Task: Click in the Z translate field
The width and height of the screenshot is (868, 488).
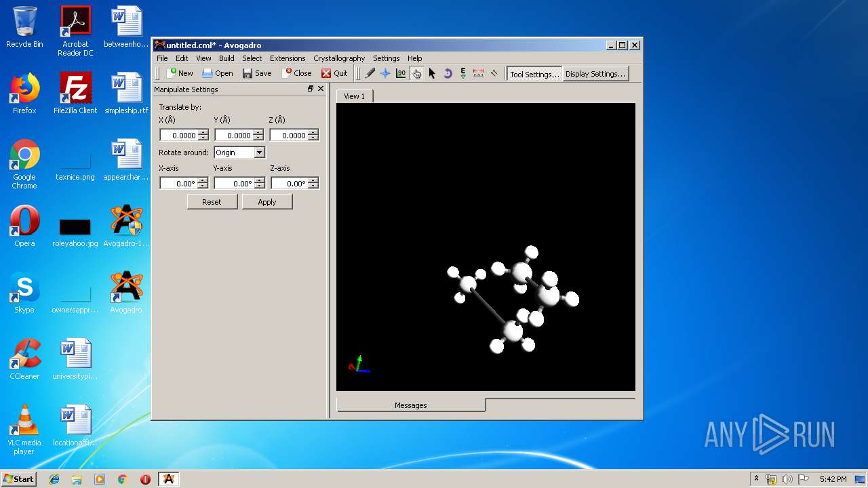Action: point(289,136)
